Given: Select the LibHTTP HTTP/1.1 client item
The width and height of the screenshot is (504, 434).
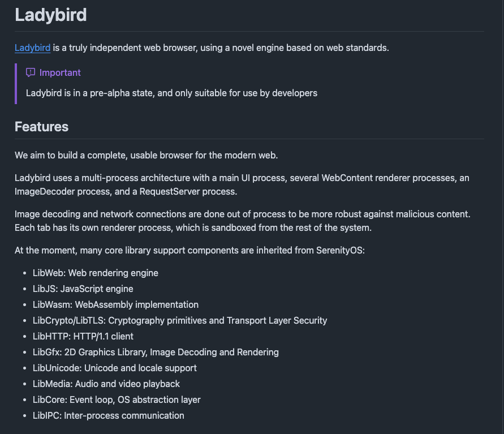Looking at the screenshot, I should click(x=83, y=336).
